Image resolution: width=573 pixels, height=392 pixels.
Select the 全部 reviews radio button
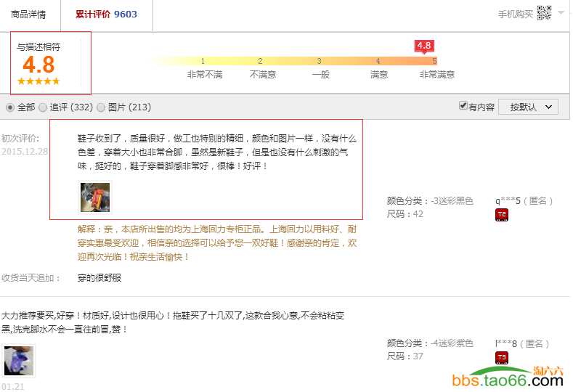(10, 107)
